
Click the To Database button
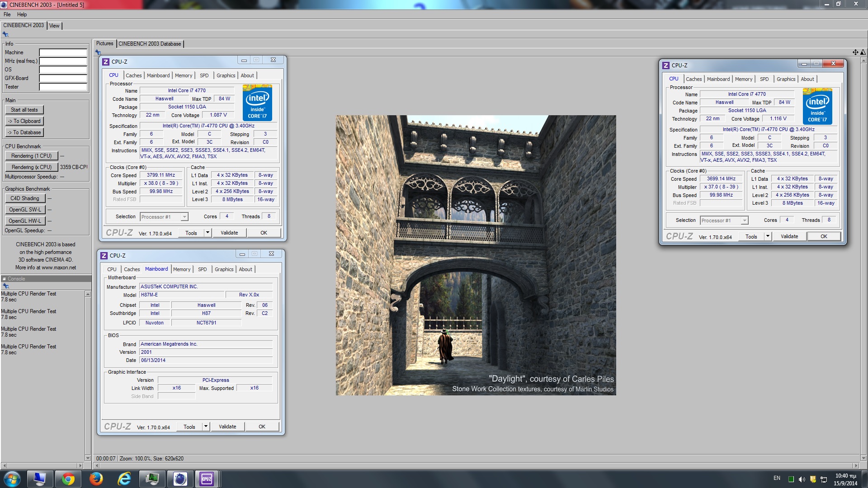(24, 132)
